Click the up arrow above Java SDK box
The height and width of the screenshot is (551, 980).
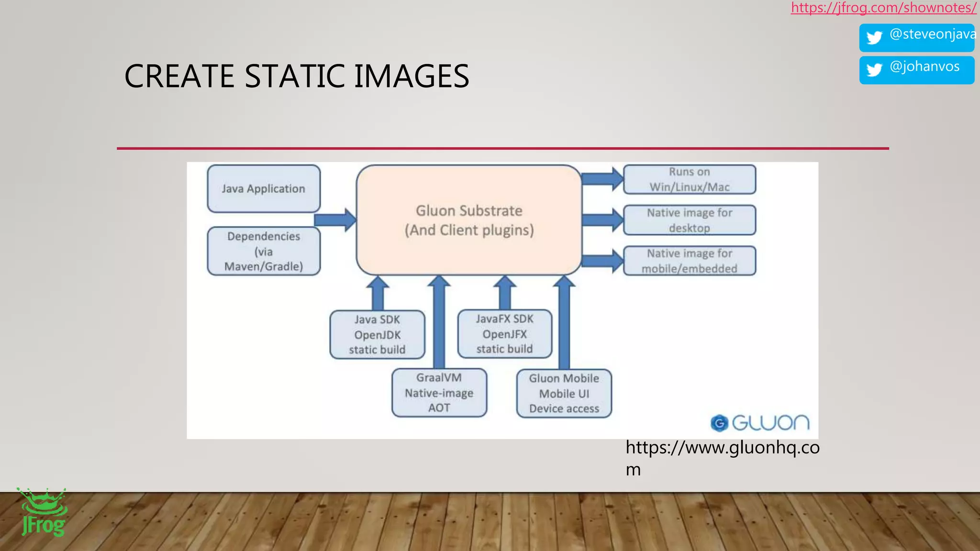click(x=378, y=293)
